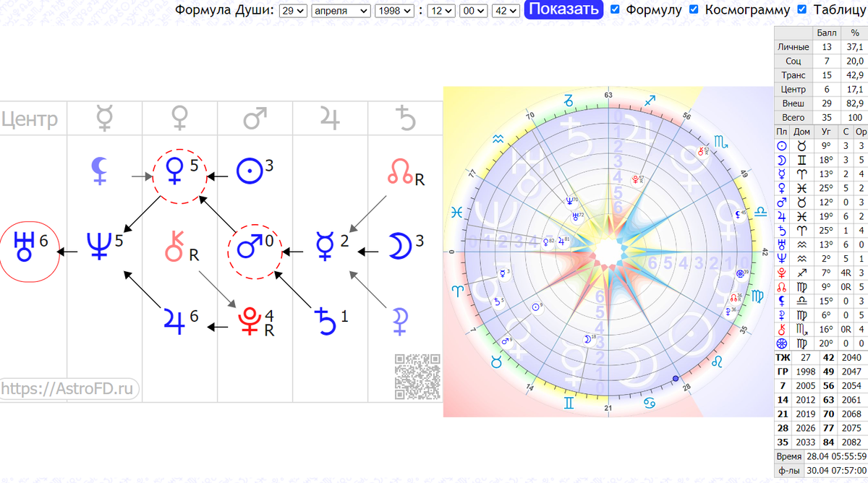Open the minutes dropdown showing 00

pos(473,10)
